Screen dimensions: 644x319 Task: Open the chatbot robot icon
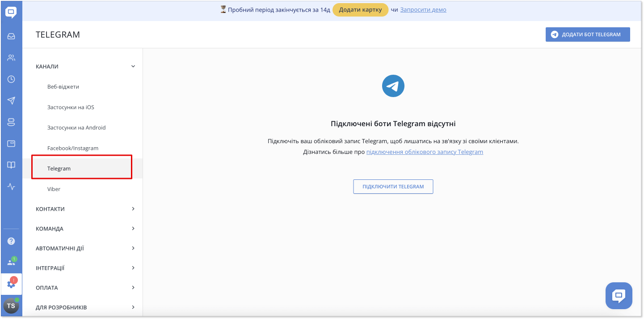pyautogui.click(x=11, y=122)
